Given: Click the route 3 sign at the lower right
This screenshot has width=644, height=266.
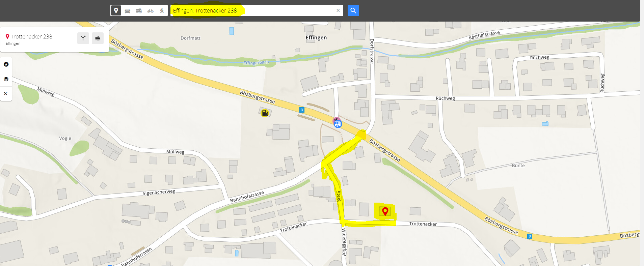Looking at the screenshot, I should [x=530, y=236].
